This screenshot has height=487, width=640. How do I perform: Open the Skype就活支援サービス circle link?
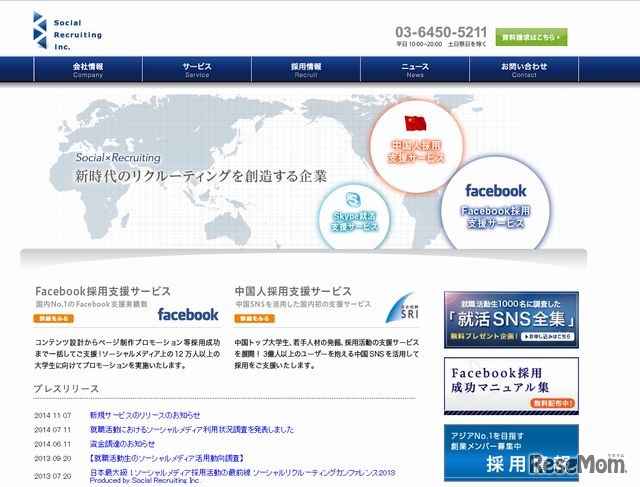[354, 221]
